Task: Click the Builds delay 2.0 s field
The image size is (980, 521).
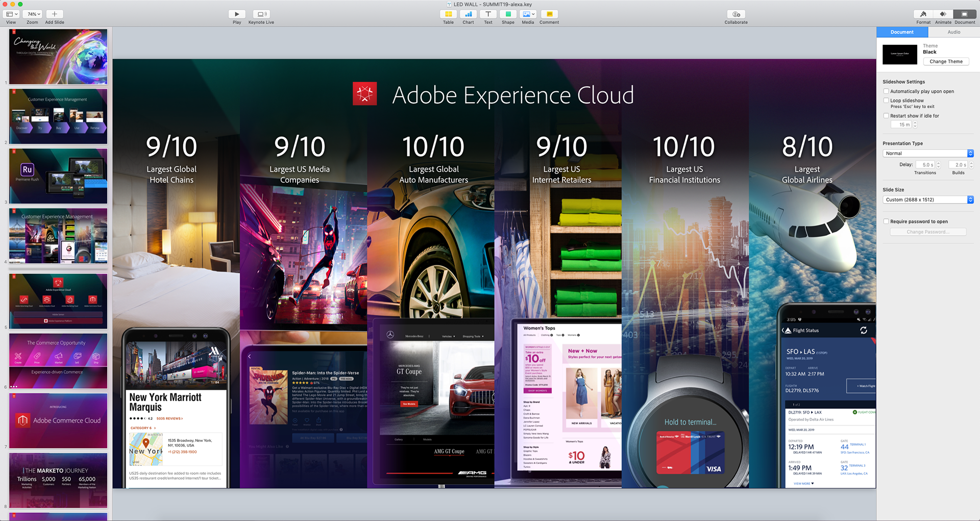Action: [x=958, y=165]
